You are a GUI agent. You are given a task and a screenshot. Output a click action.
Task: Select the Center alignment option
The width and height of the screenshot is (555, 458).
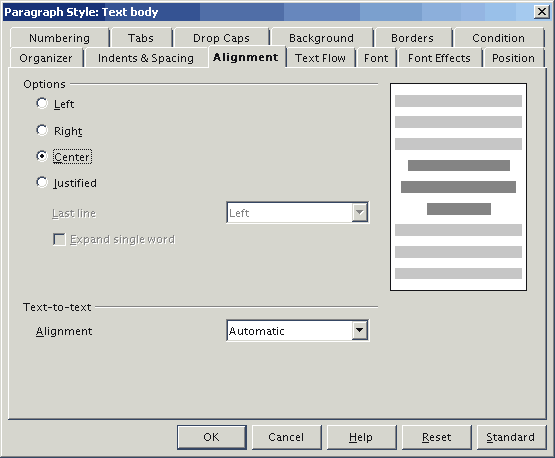coord(42,156)
